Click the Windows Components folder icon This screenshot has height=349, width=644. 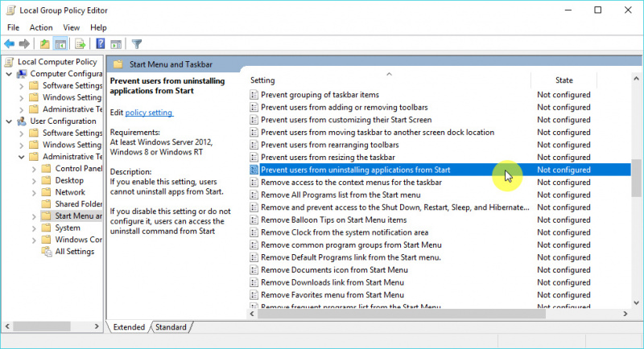[47, 240]
